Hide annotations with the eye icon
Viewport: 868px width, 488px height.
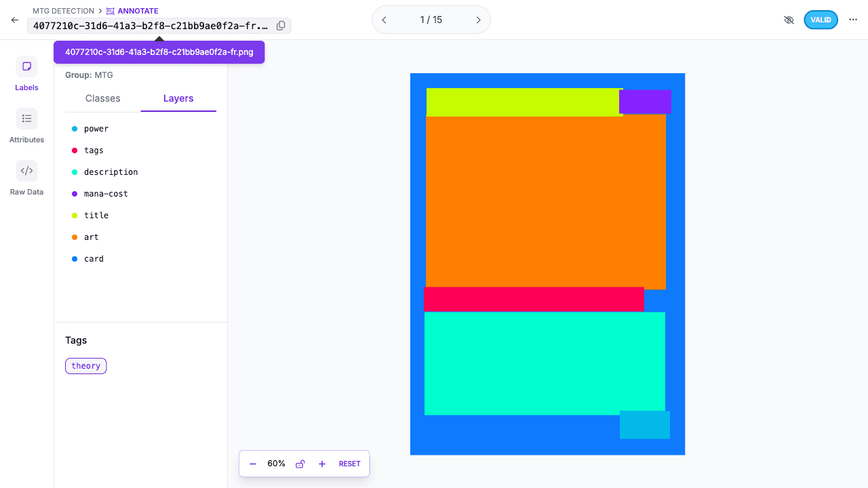coord(789,20)
